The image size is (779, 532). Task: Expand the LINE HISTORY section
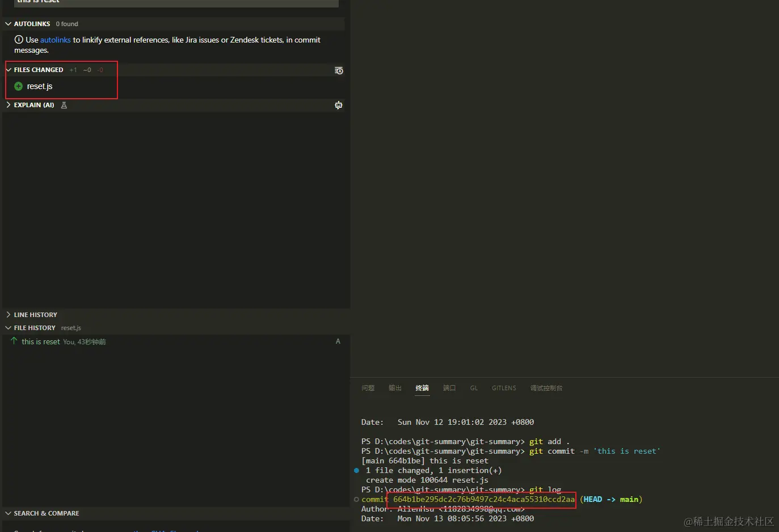click(x=9, y=315)
